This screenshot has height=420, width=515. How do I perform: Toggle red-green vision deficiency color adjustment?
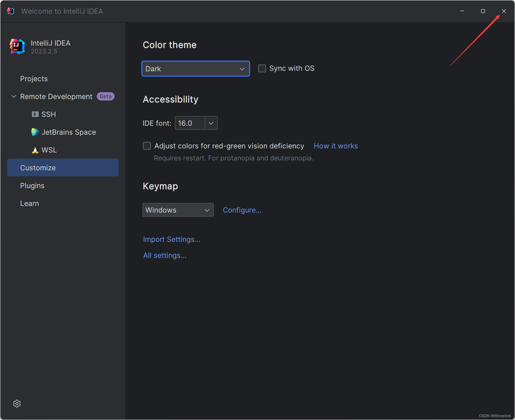point(147,146)
